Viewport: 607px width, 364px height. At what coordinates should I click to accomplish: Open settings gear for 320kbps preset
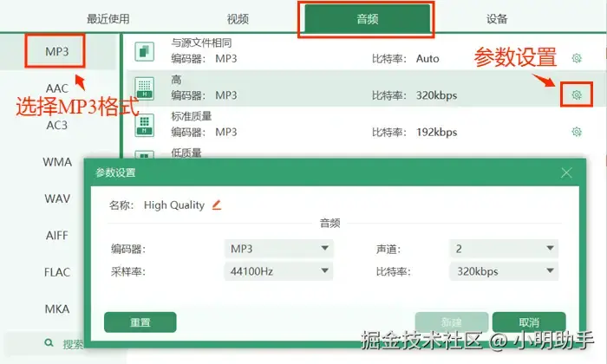point(577,94)
